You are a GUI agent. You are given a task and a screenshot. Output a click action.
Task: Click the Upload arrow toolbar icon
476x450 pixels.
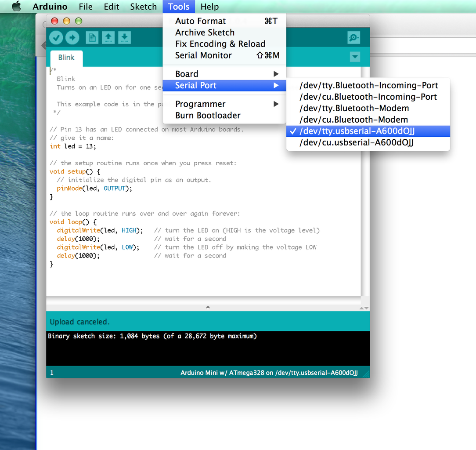coord(72,37)
